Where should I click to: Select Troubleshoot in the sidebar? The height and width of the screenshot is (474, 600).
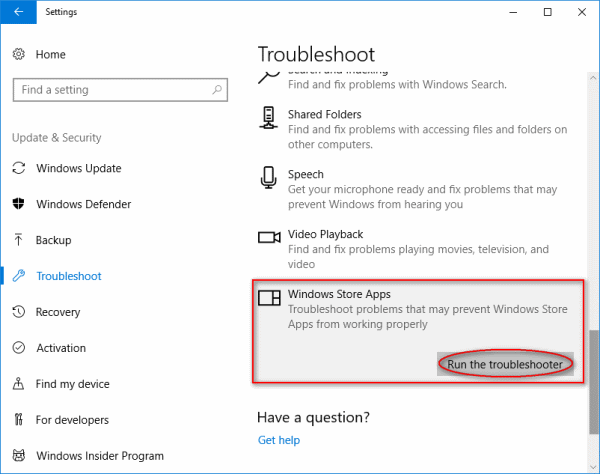coord(69,276)
